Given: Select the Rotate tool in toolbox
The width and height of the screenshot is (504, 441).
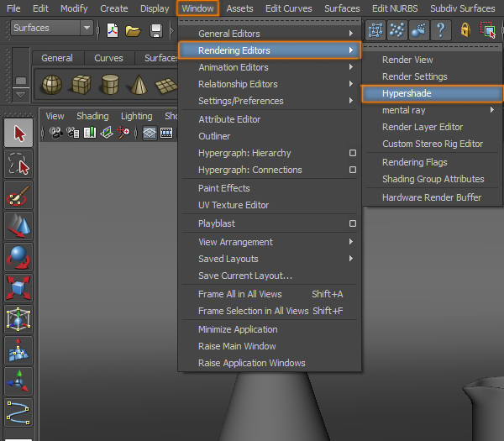Looking at the screenshot, I should [x=18, y=258].
